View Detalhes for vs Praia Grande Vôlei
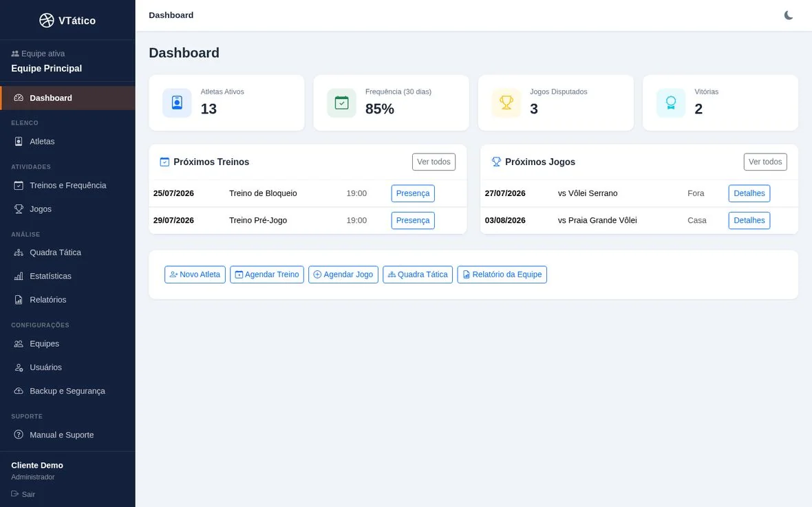The image size is (812, 507). (749, 220)
